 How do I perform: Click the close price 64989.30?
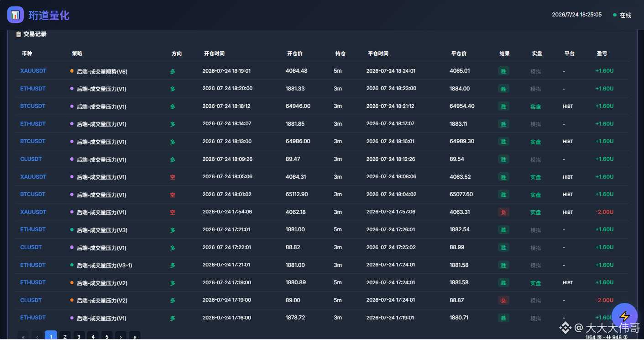coord(462,141)
